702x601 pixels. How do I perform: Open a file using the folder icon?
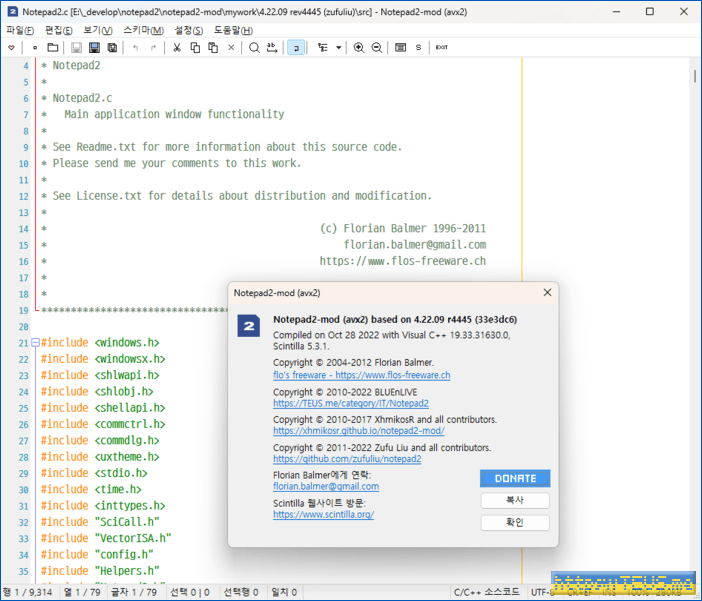pyautogui.click(x=53, y=47)
